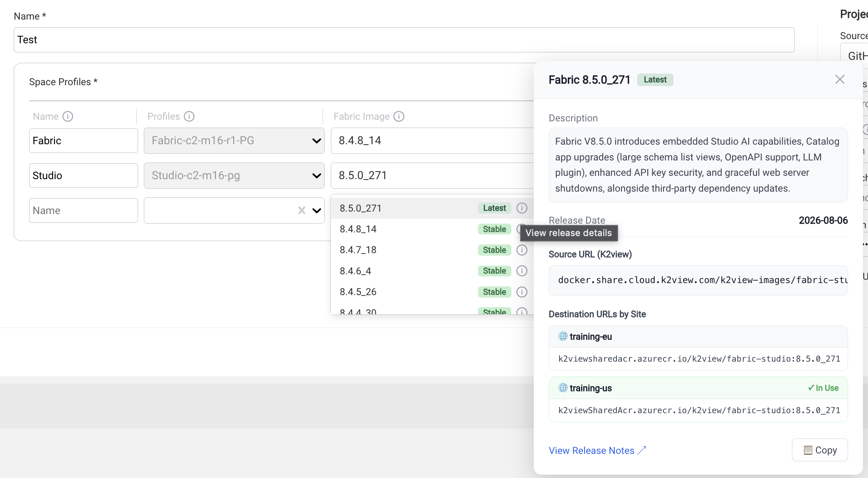Open Fabric image selector showing 8.4.8_14
This screenshot has width=868, height=478.
pyautogui.click(x=432, y=140)
